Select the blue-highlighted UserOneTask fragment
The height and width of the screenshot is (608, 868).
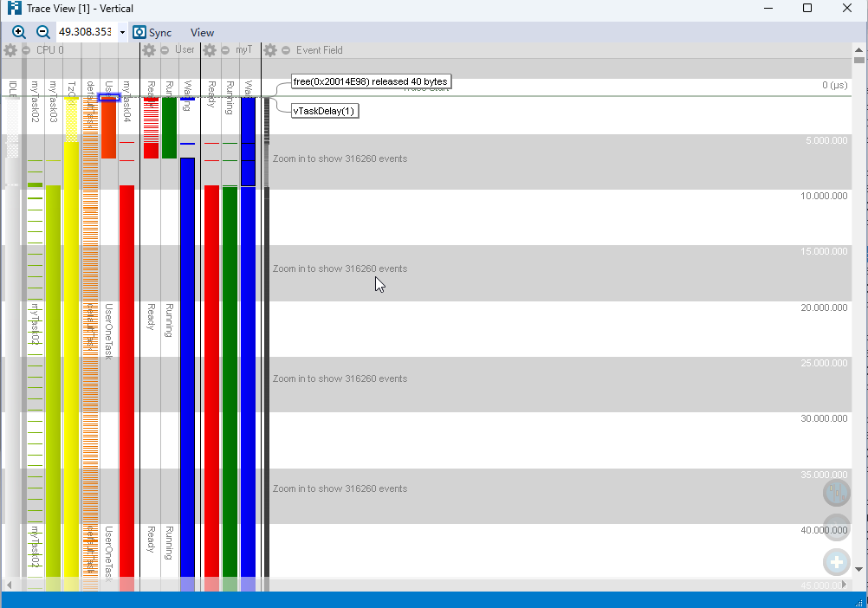108,97
